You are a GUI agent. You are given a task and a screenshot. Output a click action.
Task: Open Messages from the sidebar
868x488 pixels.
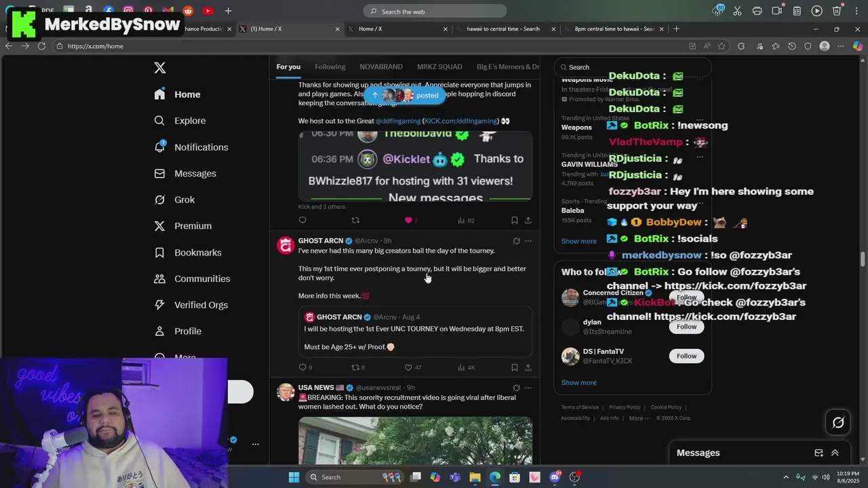pyautogui.click(x=186, y=174)
